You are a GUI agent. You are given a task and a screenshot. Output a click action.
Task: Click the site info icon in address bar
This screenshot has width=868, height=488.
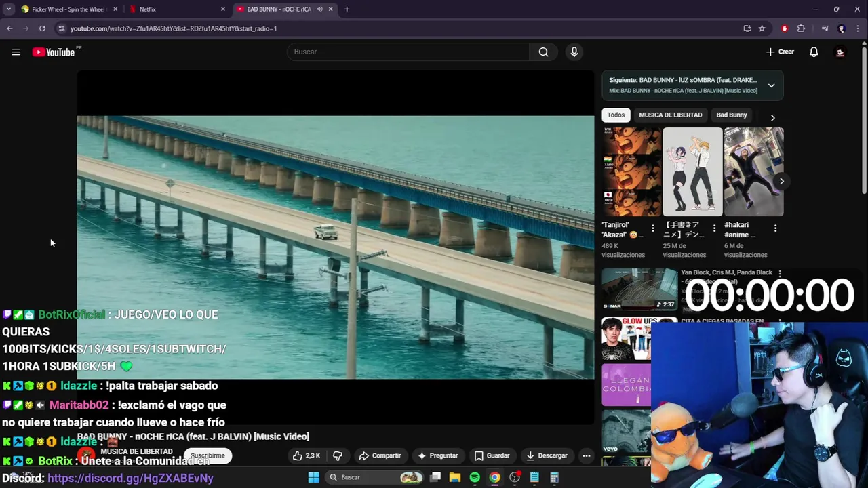pyautogui.click(x=62, y=28)
